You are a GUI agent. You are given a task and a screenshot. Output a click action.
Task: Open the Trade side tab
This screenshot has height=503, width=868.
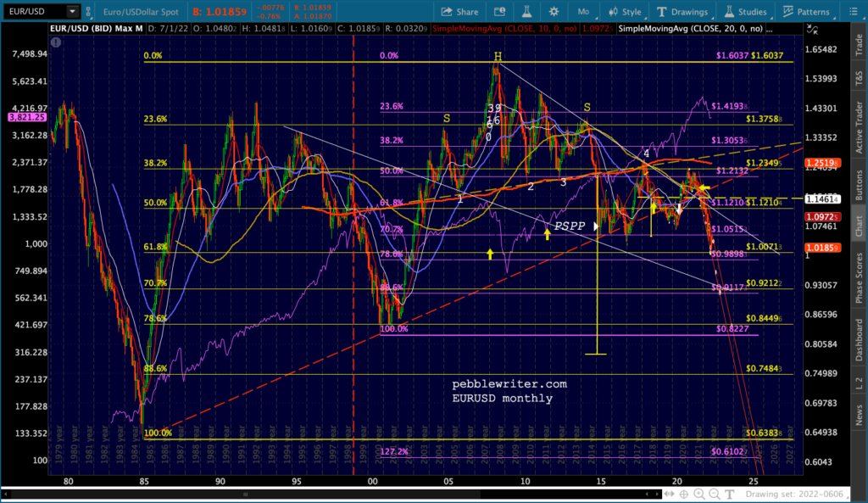860,45
